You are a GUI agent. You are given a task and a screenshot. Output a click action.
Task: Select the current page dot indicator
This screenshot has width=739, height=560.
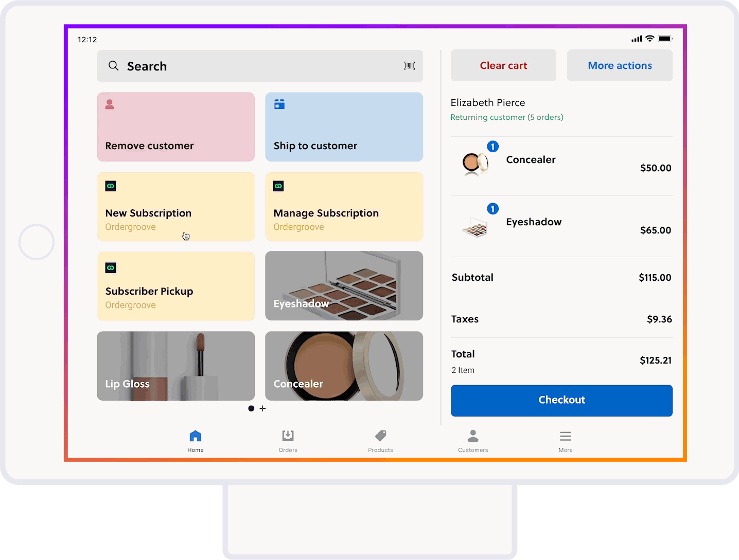[251, 408]
